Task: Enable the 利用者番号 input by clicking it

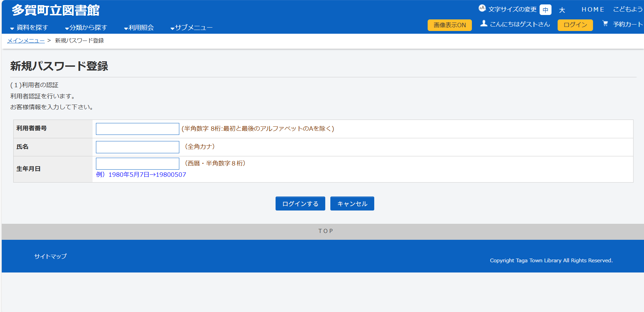Action: 137,128
